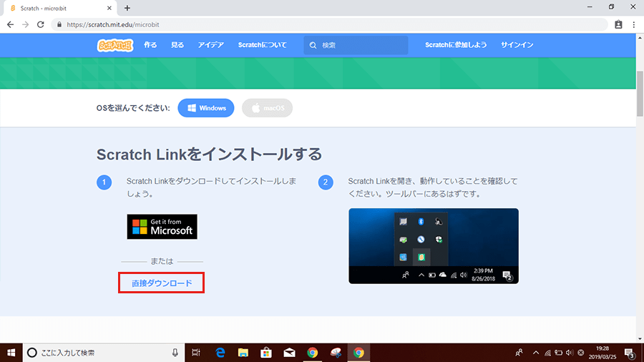The height and width of the screenshot is (362, 644).
Task: Launch Microsoft Edge from the taskbar
Action: tap(220, 353)
